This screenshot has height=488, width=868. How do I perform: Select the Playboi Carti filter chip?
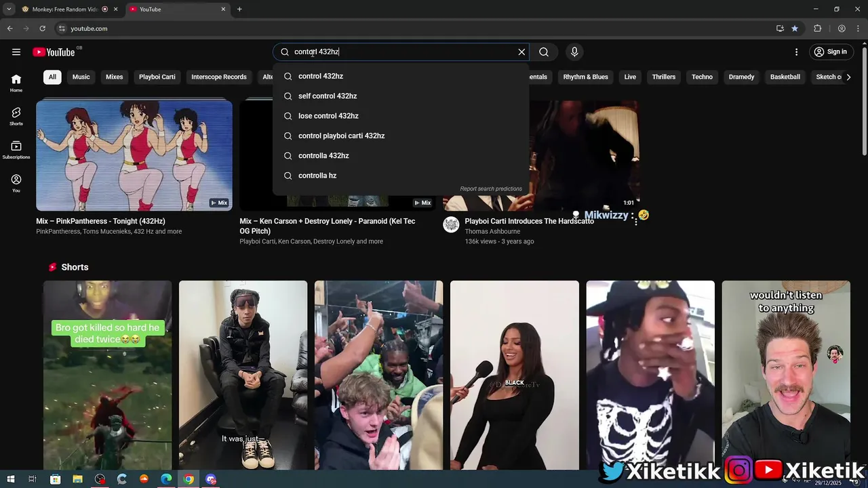(157, 77)
